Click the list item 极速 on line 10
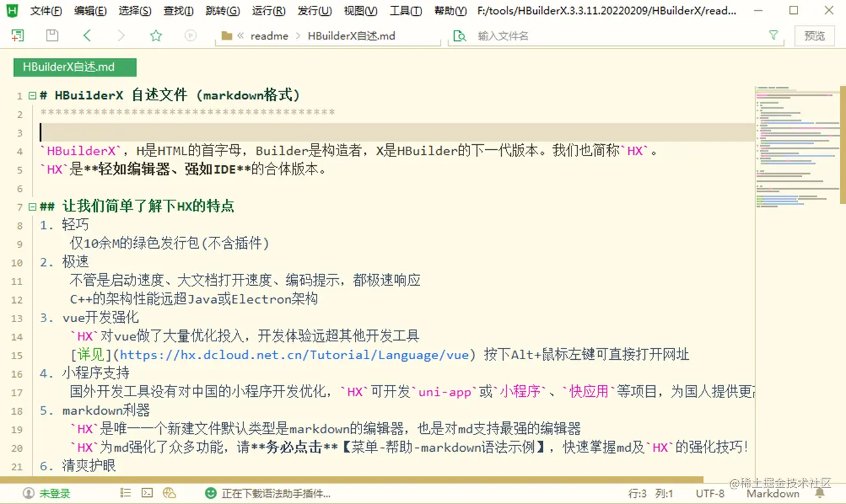The height and width of the screenshot is (504, 846). pyautogui.click(x=75, y=262)
